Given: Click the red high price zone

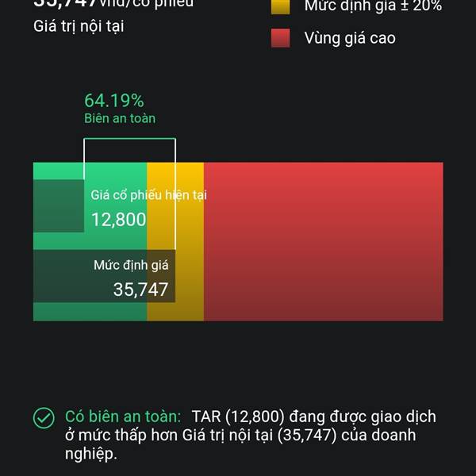Looking at the screenshot, I should pyautogui.click(x=324, y=241).
